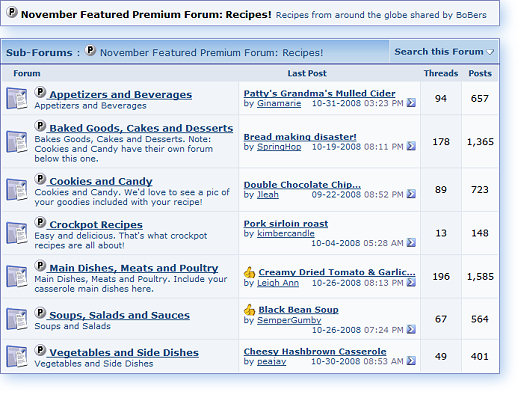Go to last post arrow for Pork sirloin roast
520x394 pixels.
point(411,242)
